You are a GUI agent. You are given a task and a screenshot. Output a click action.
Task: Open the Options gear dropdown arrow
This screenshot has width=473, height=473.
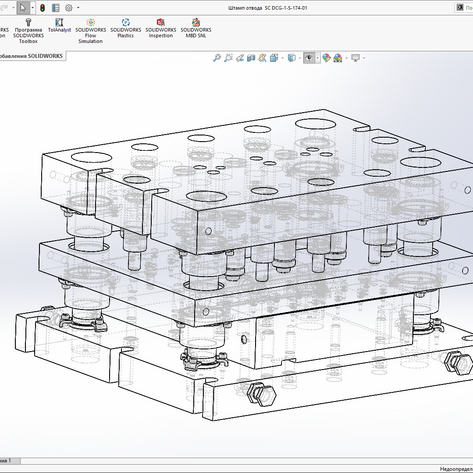(78, 8)
